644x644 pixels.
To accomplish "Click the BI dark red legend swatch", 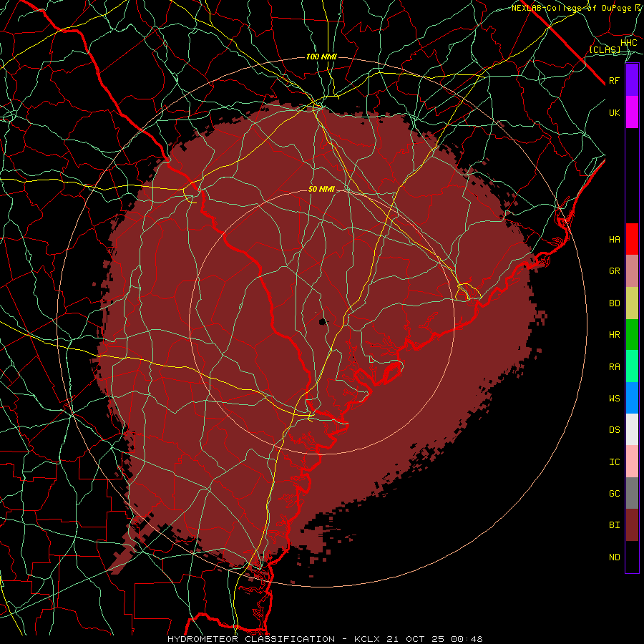I will 632,525.
